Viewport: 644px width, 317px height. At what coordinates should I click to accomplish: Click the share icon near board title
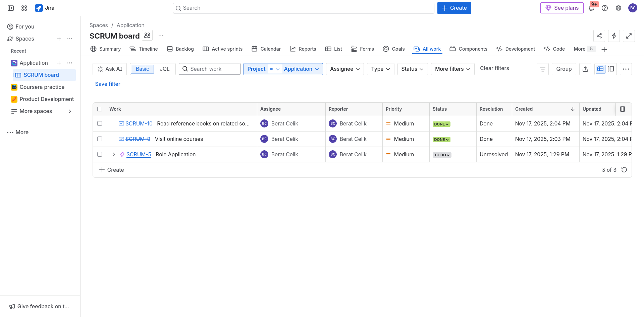pos(599,36)
